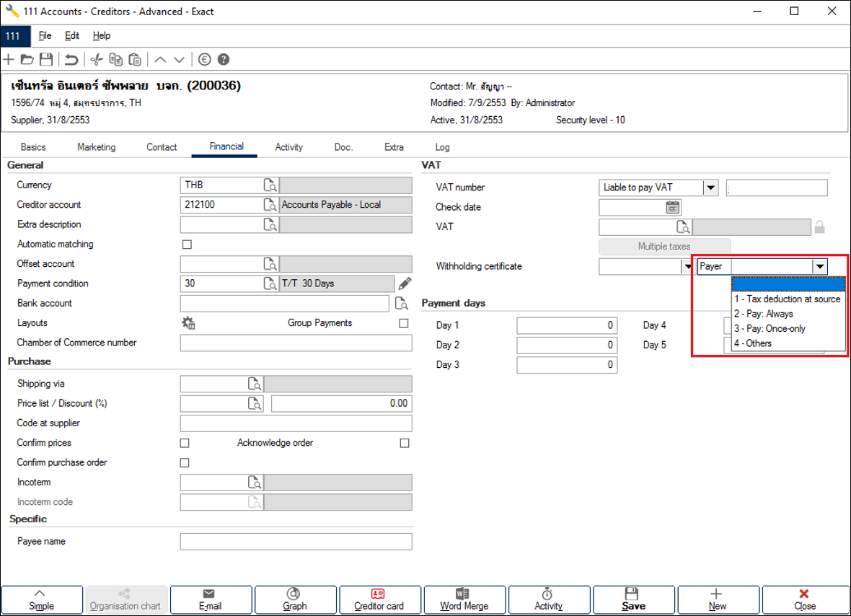Switch to the Contact tab

pyautogui.click(x=162, y=147)
